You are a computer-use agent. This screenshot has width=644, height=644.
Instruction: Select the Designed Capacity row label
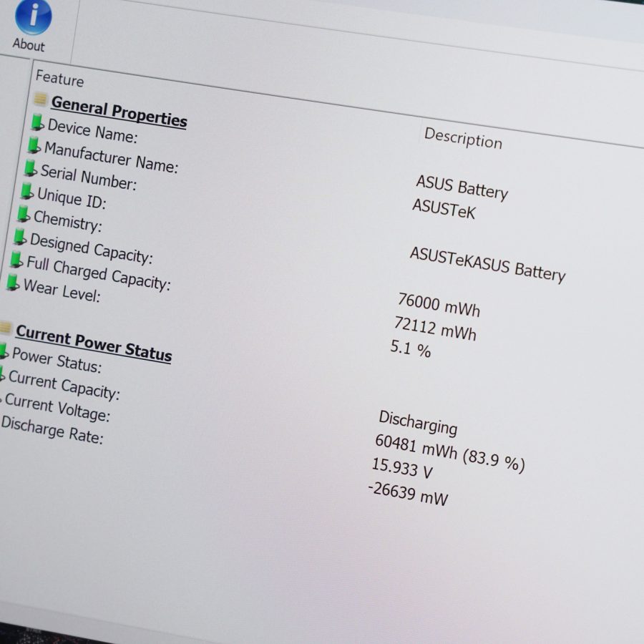[x=91, y=249]
